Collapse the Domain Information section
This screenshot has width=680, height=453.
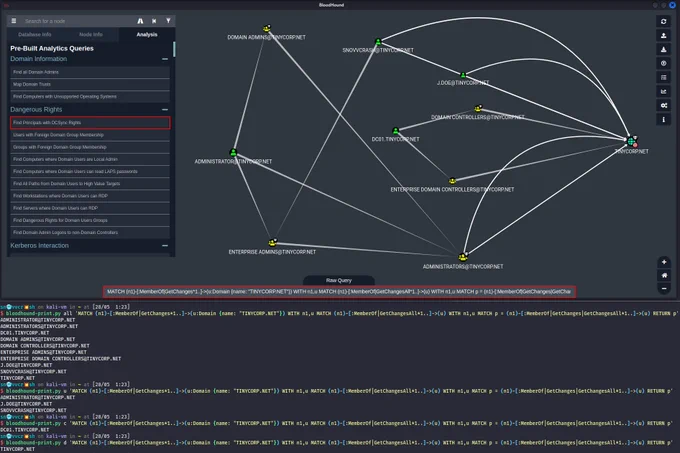tap(165, 59)
